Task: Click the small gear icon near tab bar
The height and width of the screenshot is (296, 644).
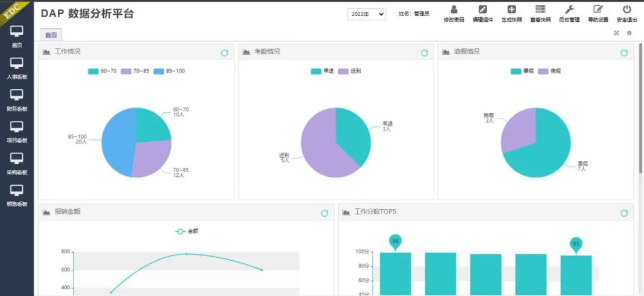Action: (629, 33)
